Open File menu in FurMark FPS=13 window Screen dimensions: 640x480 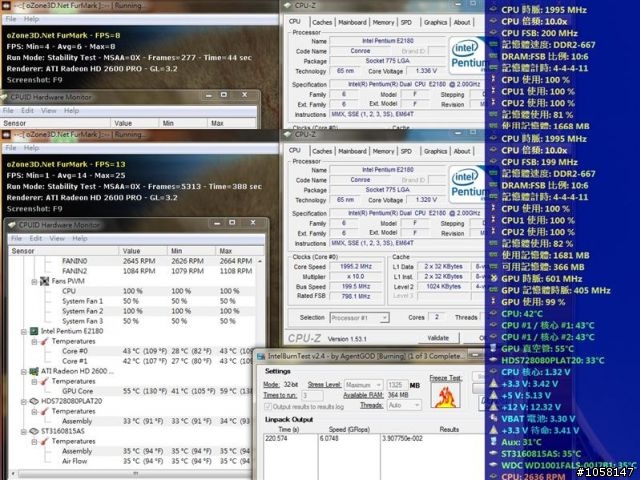tap(11, 148)
